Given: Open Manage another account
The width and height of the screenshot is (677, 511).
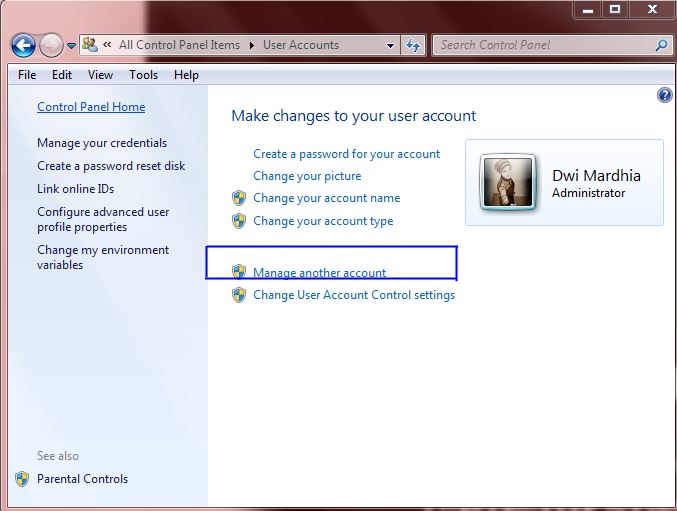Looking at the screenshot, I should (319, 273).
